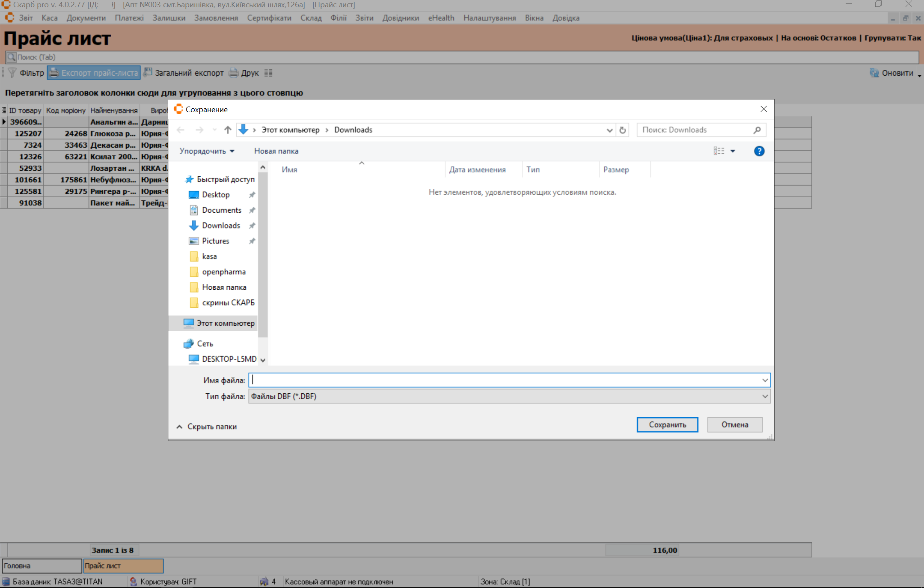Sort by the Дата изменения column header
The height and width of the screenshot is (588, 924).
tap(477, 169)
